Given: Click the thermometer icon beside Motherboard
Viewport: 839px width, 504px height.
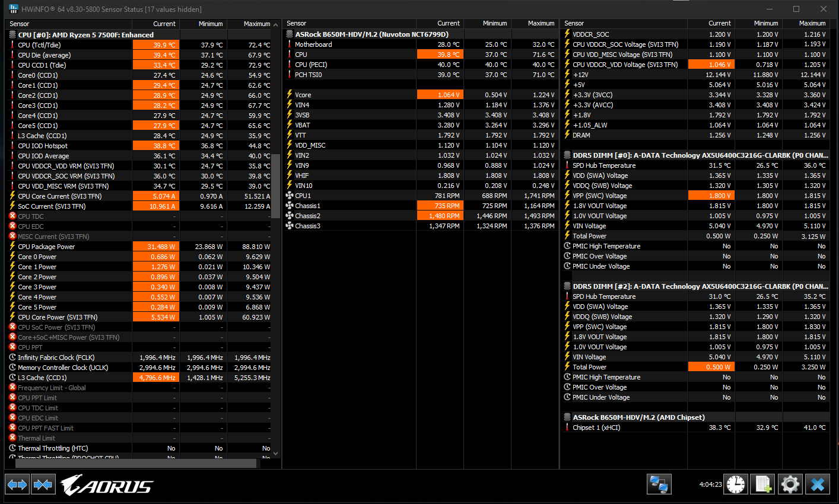Looking at the screenshot, I should [290, 44].
